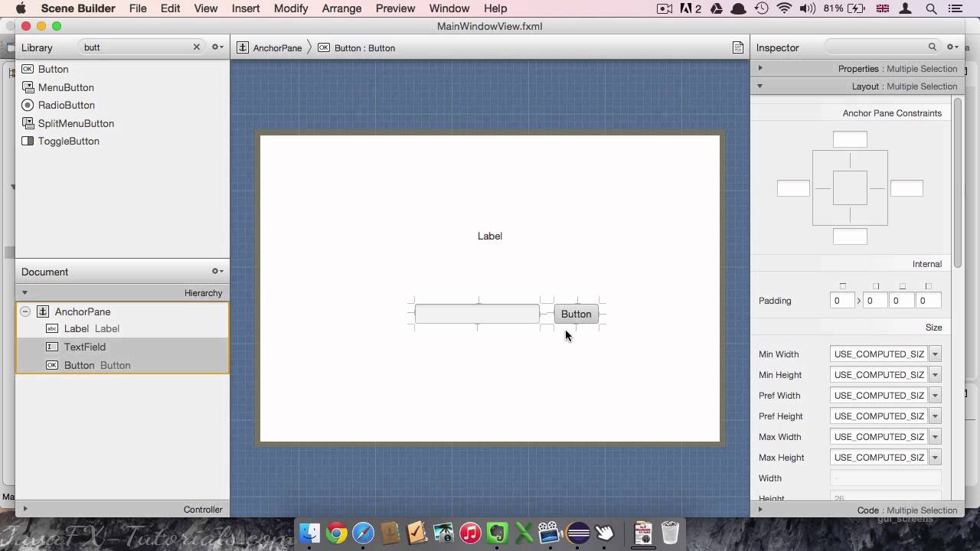The width and height of the screenshot is (980, 551).
Task: Collapse the AnchorPane tree node
Action: [25, 311]
